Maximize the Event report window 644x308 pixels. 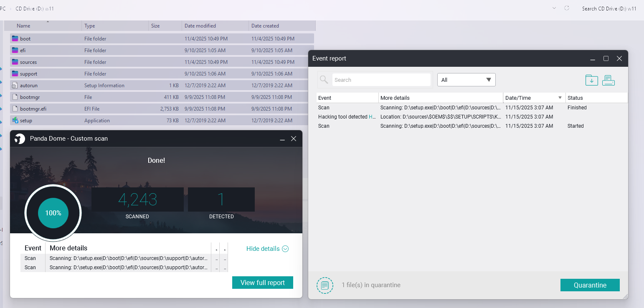(606, 58)
